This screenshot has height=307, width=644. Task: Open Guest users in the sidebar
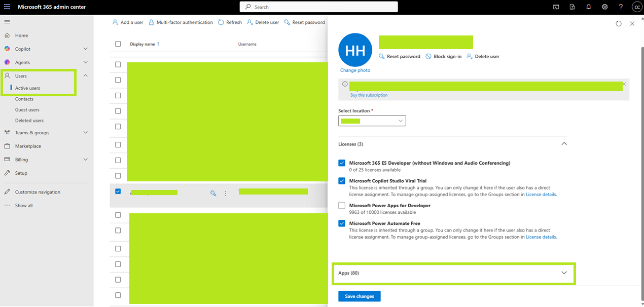(x=27, y=110)
